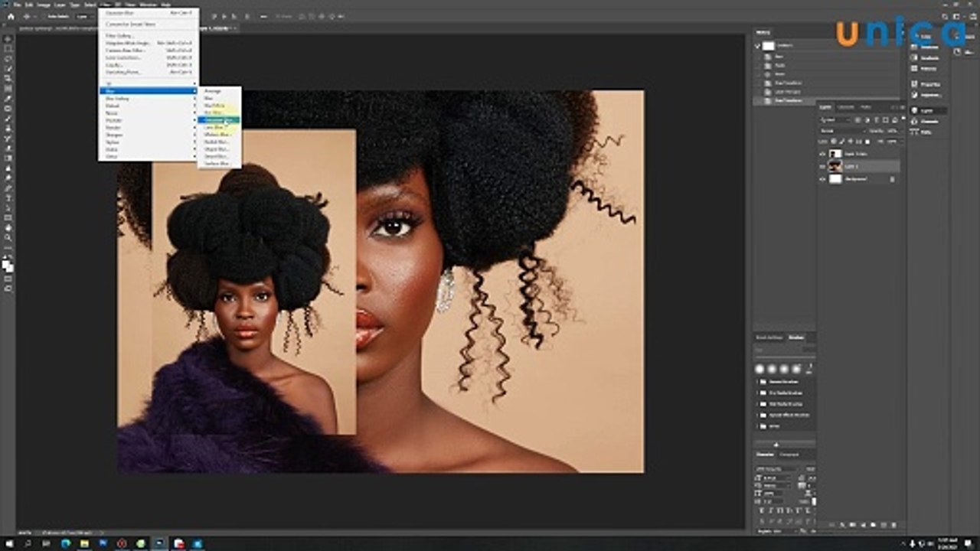Viewport: 980px width, 551px height.
Task: Switch to the Paragraph tab
Action: pyautogui.click(x=789, y=455)
